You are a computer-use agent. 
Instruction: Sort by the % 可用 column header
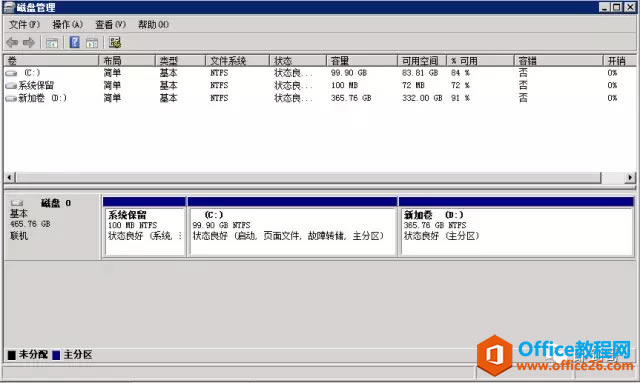(x=480, y=61)
